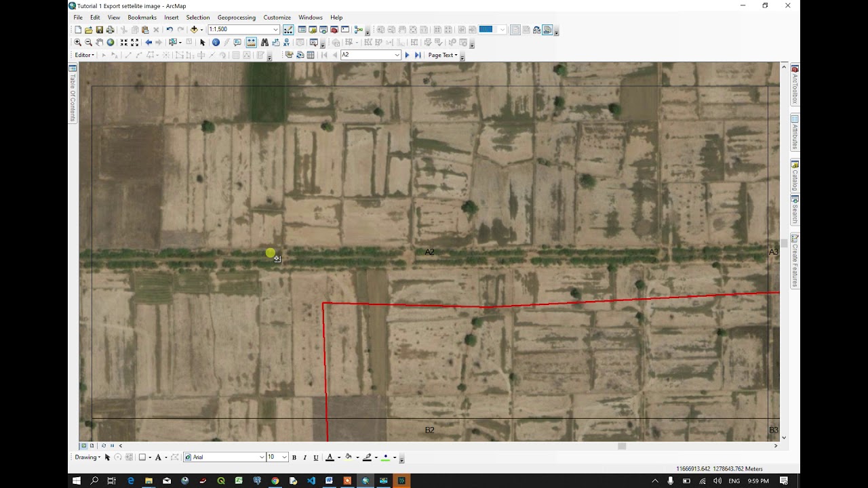Image resolution: width=868 pixels, height=488 pixels.
Task: Switch to Data View button
Action: 84,445
